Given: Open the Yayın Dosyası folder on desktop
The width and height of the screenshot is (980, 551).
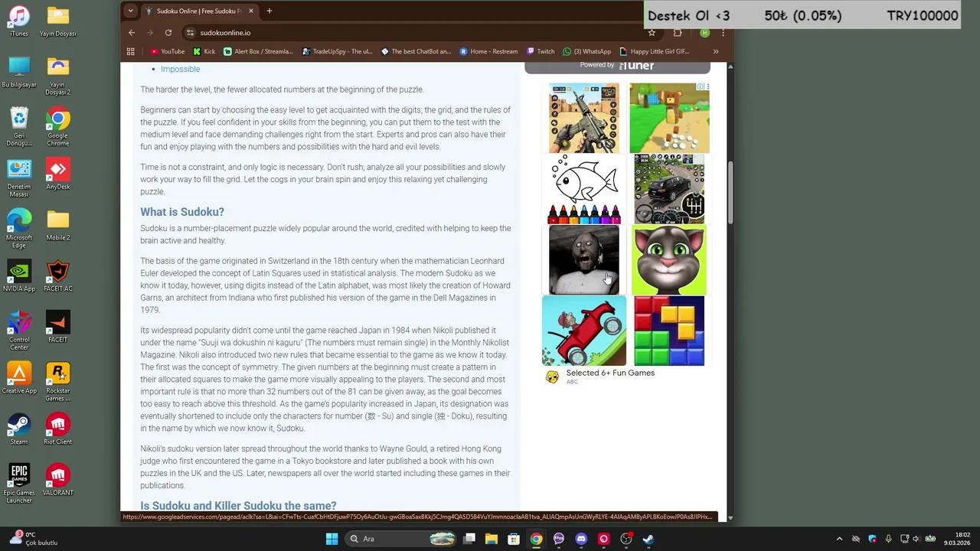Looking at the screenshot, I should 58,21.
